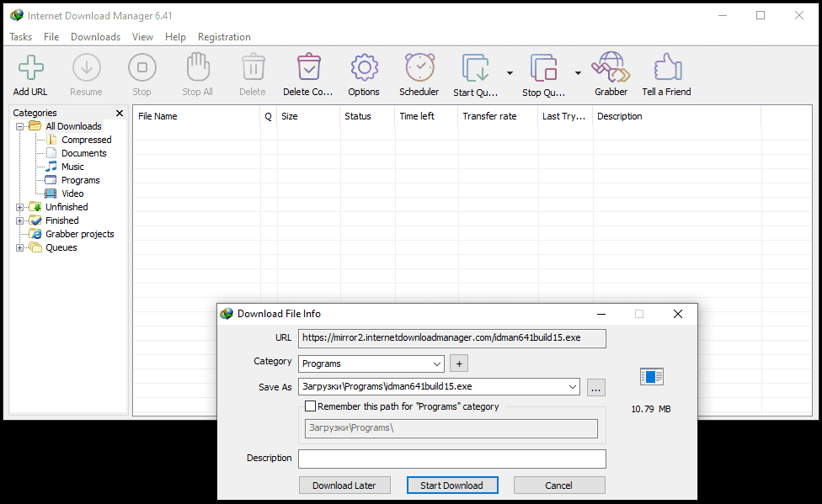Minimize the Download File Info dialog
The image size is (822, 504).
[x=601, y=314]
